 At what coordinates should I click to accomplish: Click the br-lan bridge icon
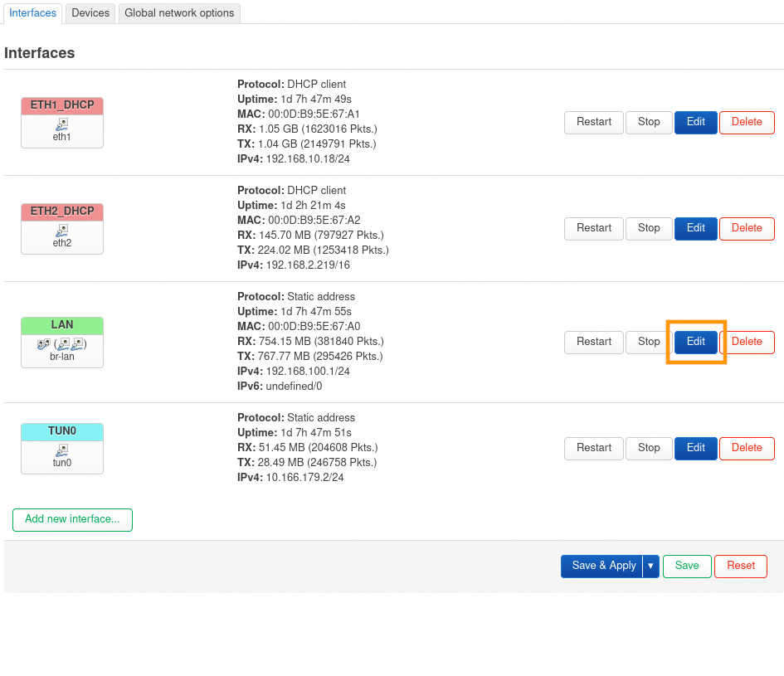44,343
